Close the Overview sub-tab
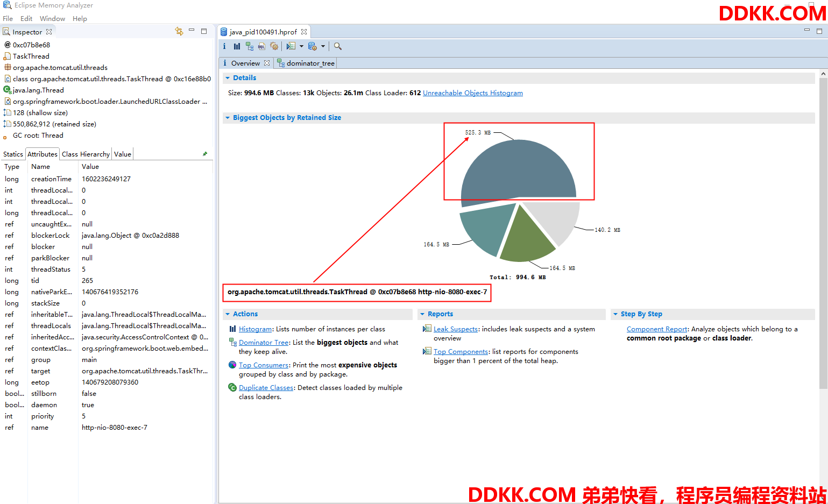The width and height of the screenshot is (828, 504). (x=266, y=63)
